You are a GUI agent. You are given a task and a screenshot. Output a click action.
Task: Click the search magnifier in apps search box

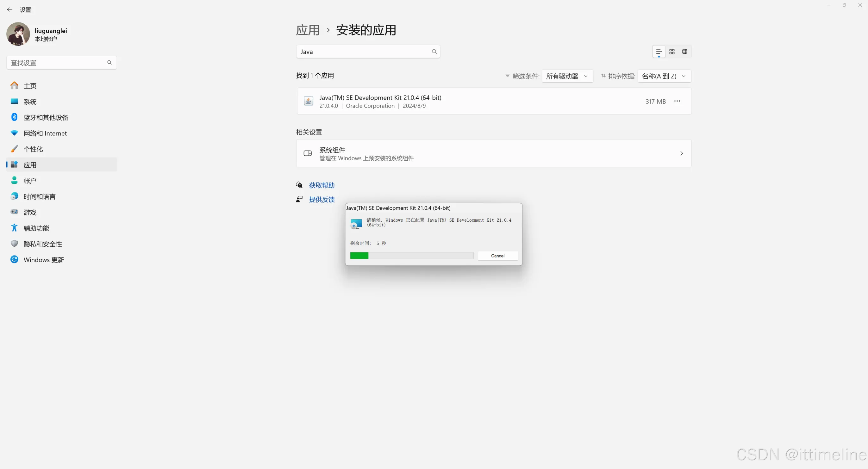tap(434, 52)
